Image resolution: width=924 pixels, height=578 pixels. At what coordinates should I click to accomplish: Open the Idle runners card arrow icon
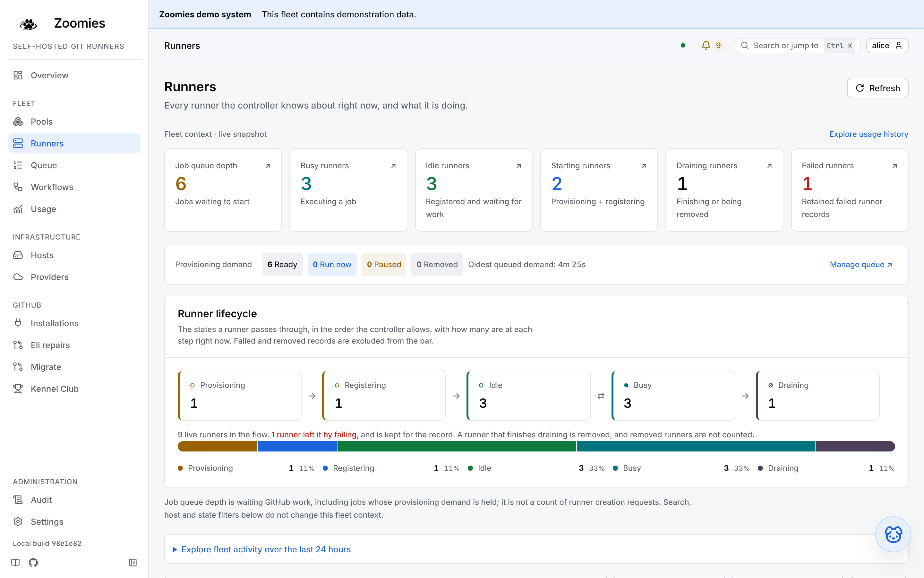(518, 166)
